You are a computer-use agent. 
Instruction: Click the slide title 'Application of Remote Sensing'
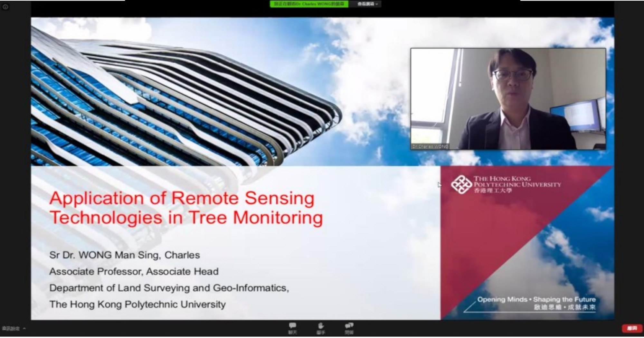point(182,198)
